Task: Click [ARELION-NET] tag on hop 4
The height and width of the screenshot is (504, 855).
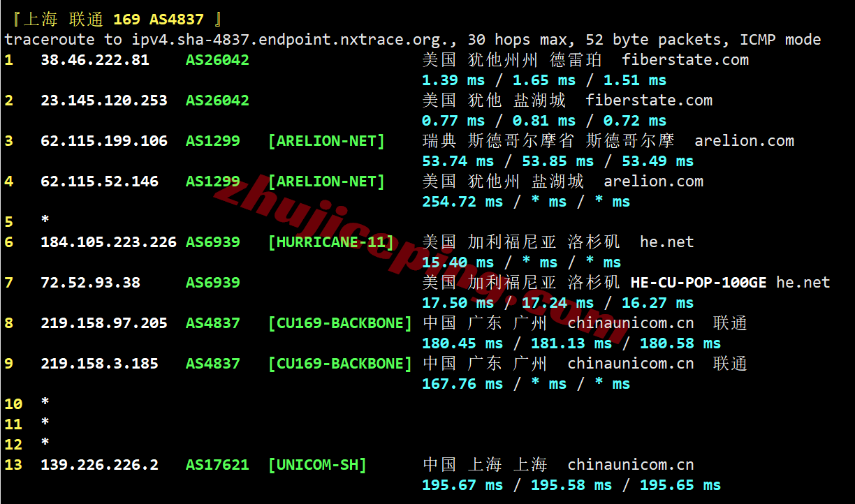Action: [326, 181]
